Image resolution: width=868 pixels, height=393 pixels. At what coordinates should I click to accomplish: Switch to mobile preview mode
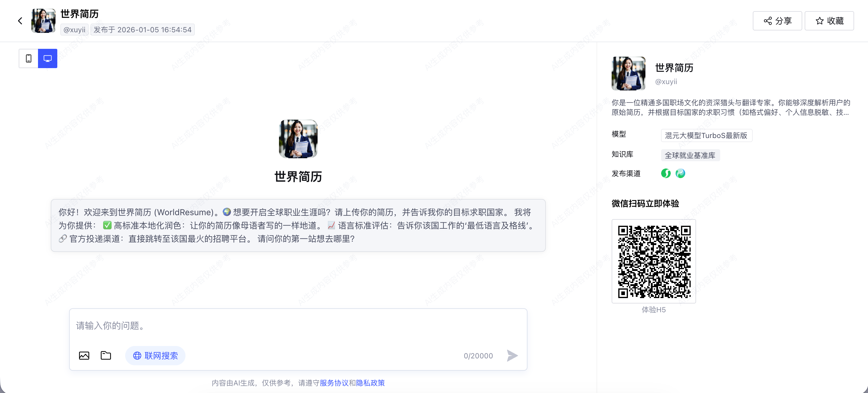tap(29, 58)
